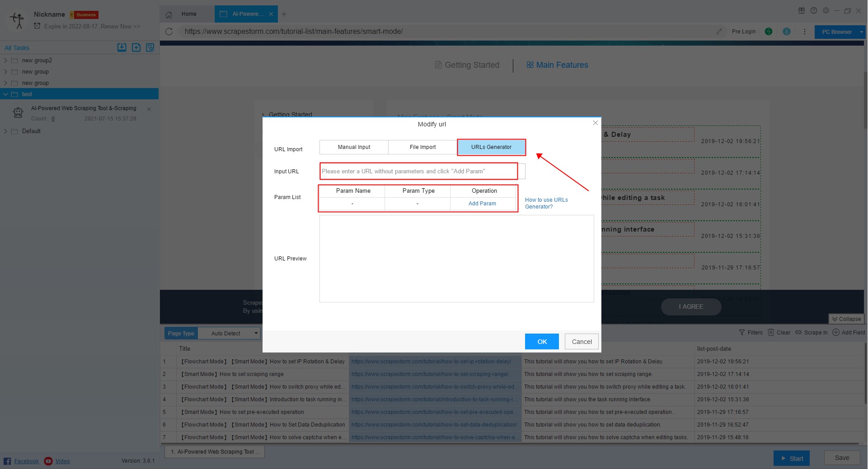Screen dimensions: 868x469
Task: Select the File Import tab
Action: pyautogui.click(x=422, y=147)
